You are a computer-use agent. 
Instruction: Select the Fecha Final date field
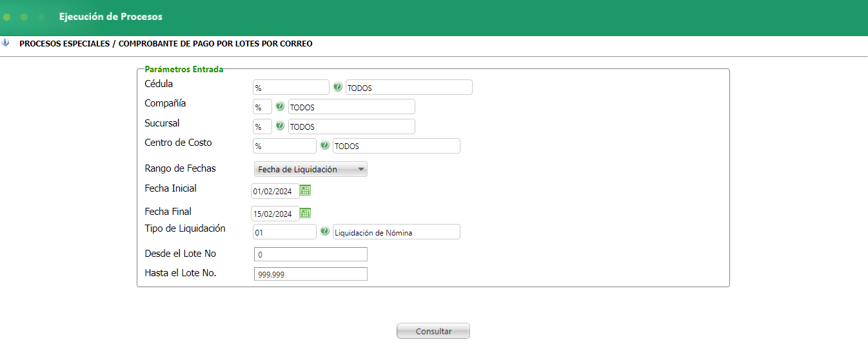(x=275, y=214)
